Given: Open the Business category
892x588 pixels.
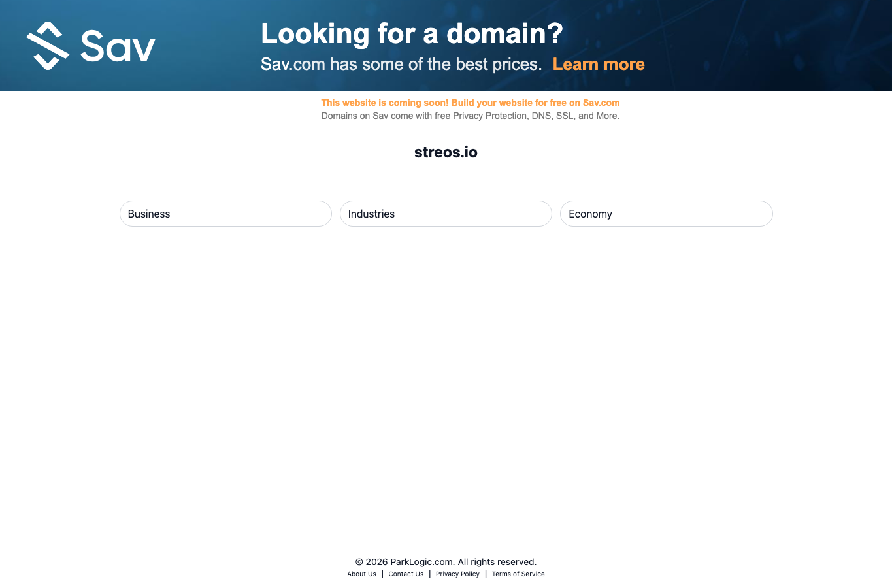Looking at the screenshot, I should (225, 214).
